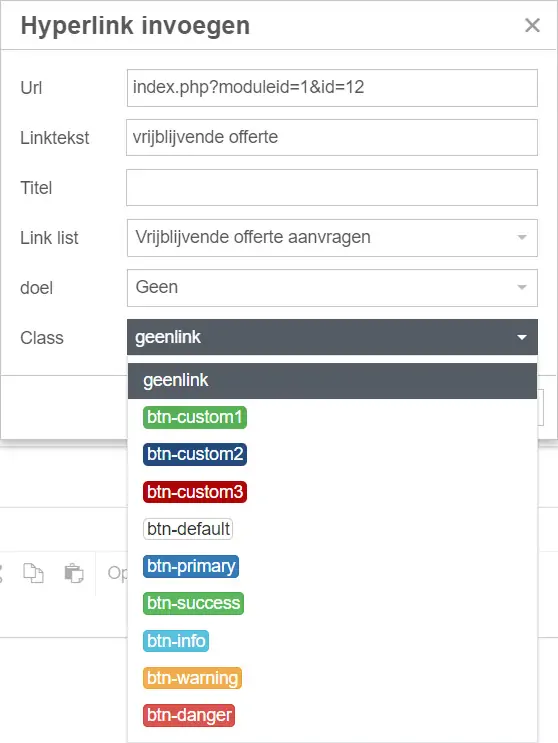Image resolution: width=558 pixels, height=743 pixels.
Task: Expand the doel dropdown showing Geen
Action: click(x=332, y=288)
